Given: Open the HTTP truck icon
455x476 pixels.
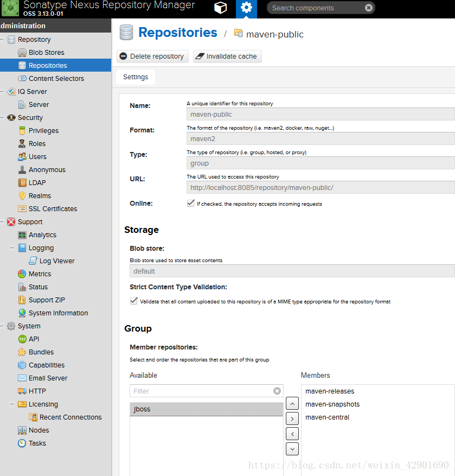Looking at the screenshot, I should point(22,391).
